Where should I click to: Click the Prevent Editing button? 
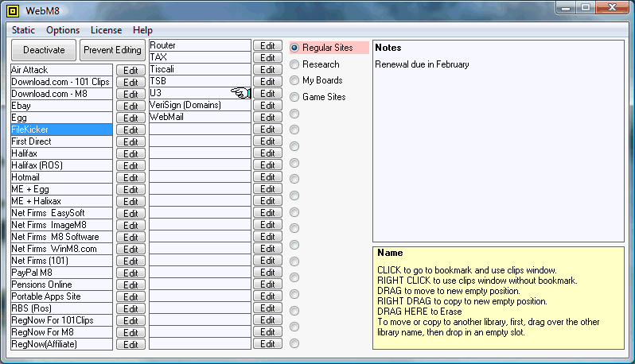click(112, 50)
